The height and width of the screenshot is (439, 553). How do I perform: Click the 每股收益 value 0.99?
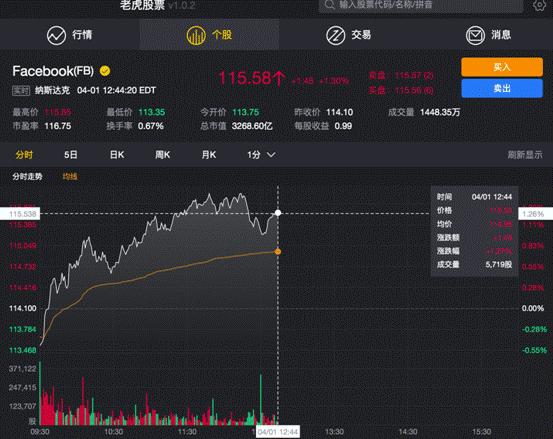click(x=343, y=126)
